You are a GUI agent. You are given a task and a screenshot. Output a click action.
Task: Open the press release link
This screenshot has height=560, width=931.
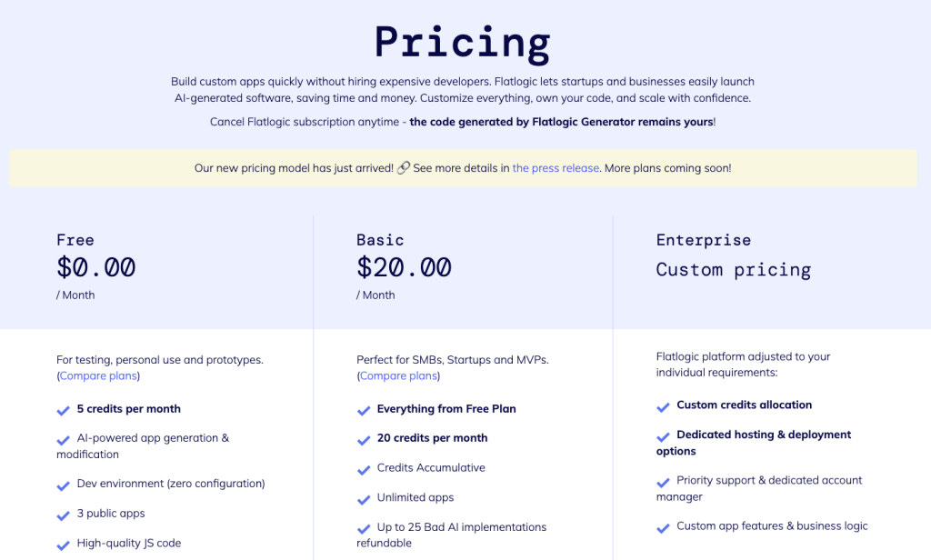pos(556,168)
